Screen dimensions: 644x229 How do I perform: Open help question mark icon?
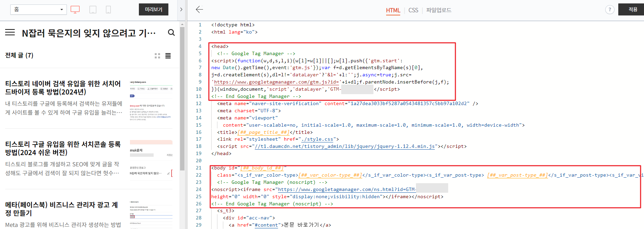609,10
